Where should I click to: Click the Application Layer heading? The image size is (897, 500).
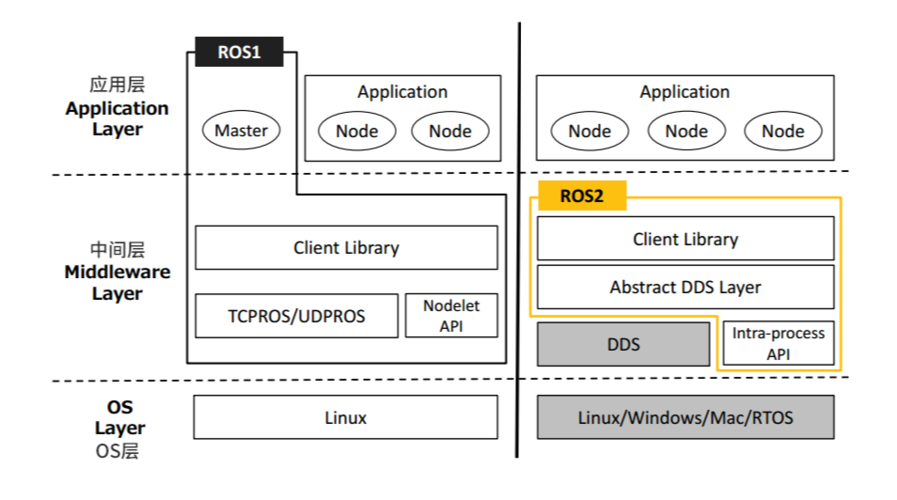117,118
